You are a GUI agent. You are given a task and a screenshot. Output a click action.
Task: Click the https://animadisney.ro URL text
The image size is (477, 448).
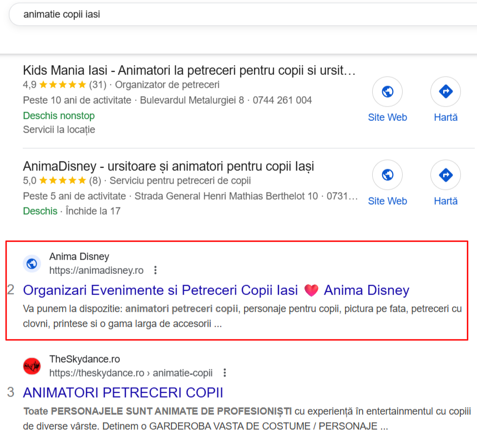tap(97, 271)
